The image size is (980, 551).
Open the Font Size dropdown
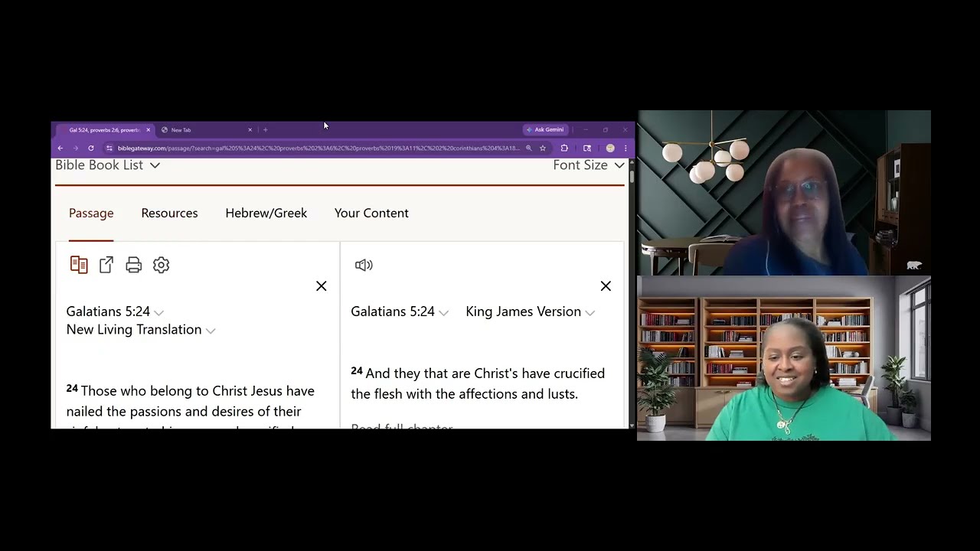tap(589, 165)
